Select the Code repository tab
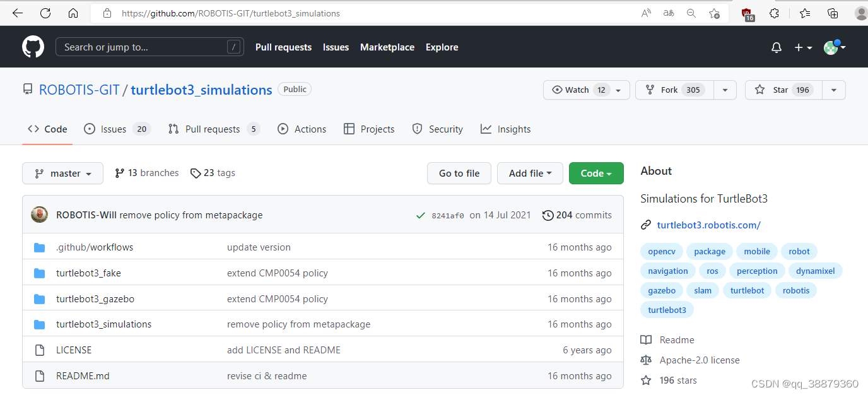868x395 pixels. pos(47,129)
